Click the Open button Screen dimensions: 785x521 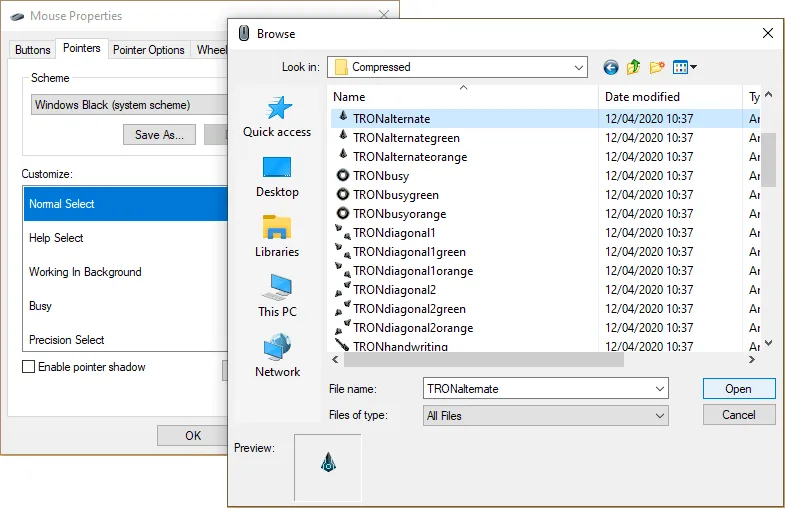click(739, 389)
